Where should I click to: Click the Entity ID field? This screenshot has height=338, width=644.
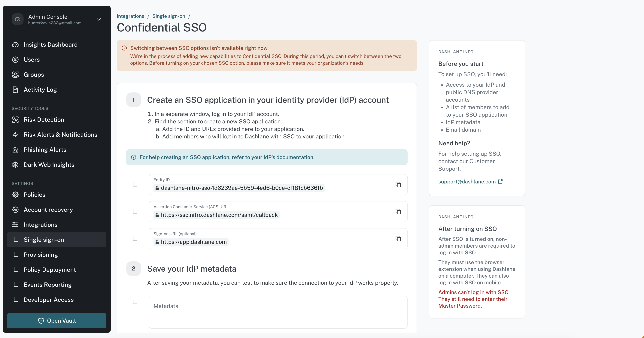pos(278,184)
